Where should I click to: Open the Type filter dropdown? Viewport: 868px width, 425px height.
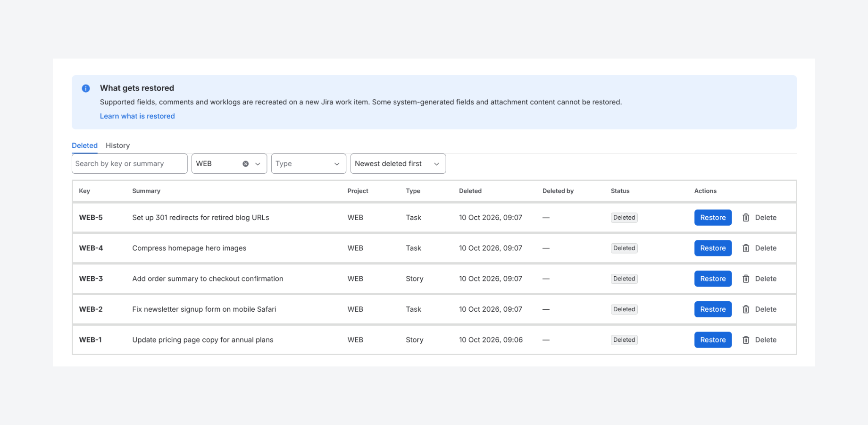pyautogui.click(x=309, y=164)
